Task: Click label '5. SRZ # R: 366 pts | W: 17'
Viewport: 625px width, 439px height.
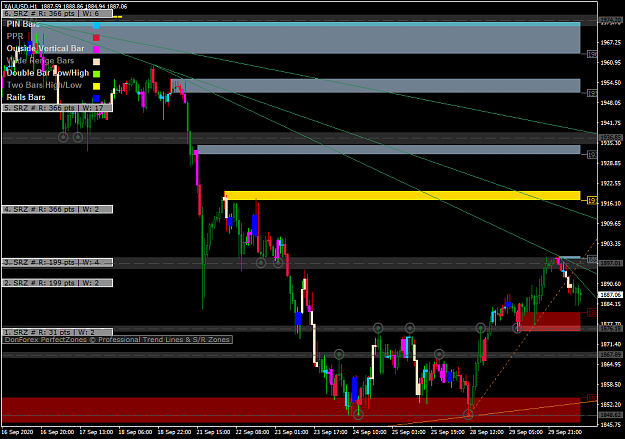Action: [x=57, y=108]
